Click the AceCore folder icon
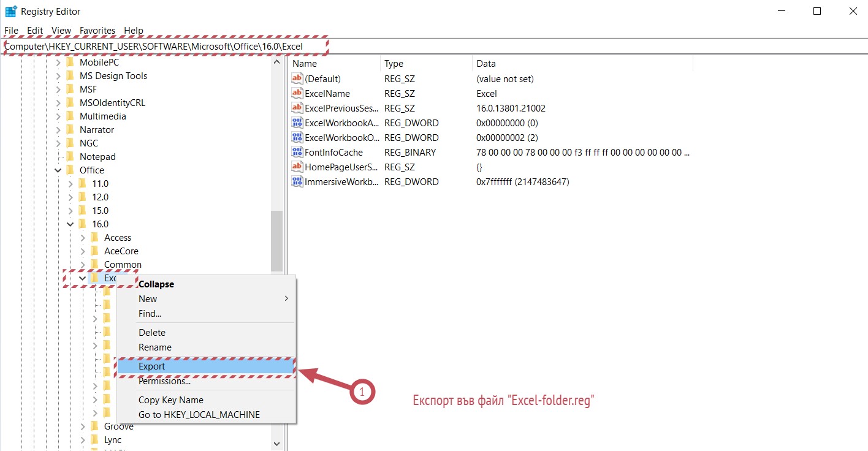The width and height of the screenshot is (868, 451). tap(94, 251)
